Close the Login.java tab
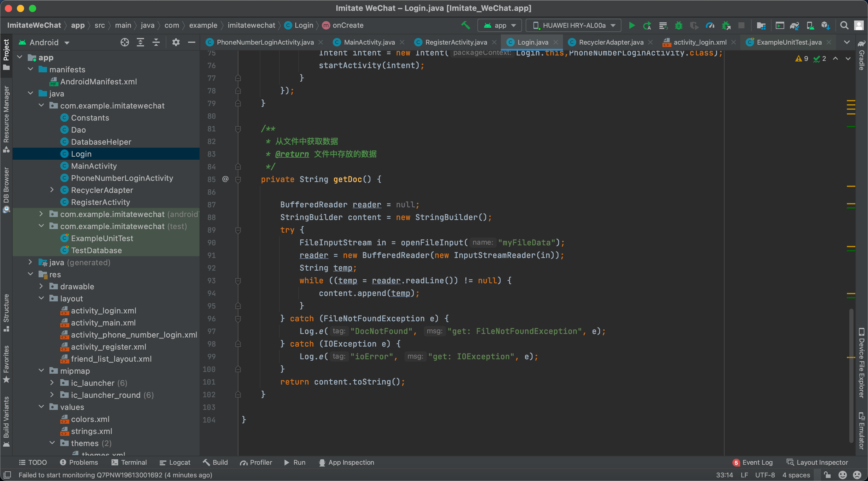Screen dimensions: 868x481 coord(556,42)
